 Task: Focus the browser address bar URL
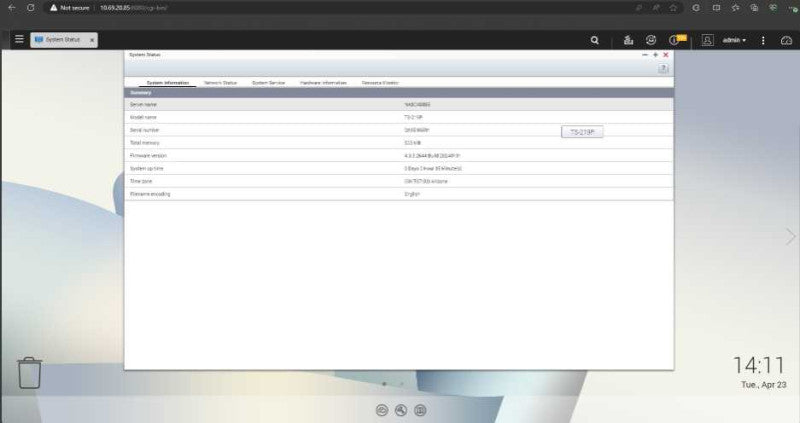point(134,8)
